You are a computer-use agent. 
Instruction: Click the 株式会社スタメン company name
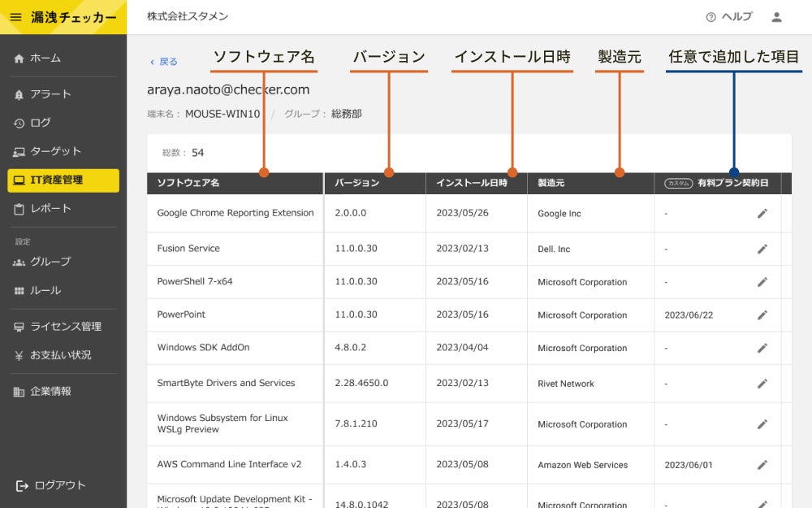click(x=188, y=16)
